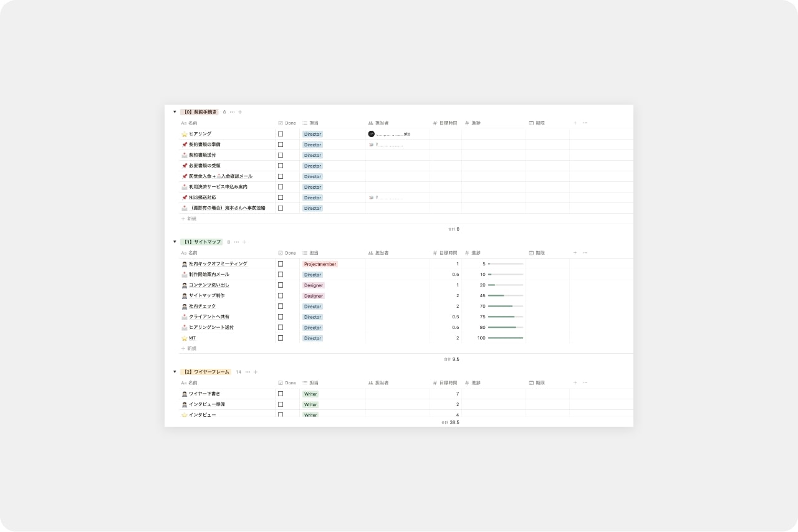Add a property in the 契約手続き table header

[575, 123]
